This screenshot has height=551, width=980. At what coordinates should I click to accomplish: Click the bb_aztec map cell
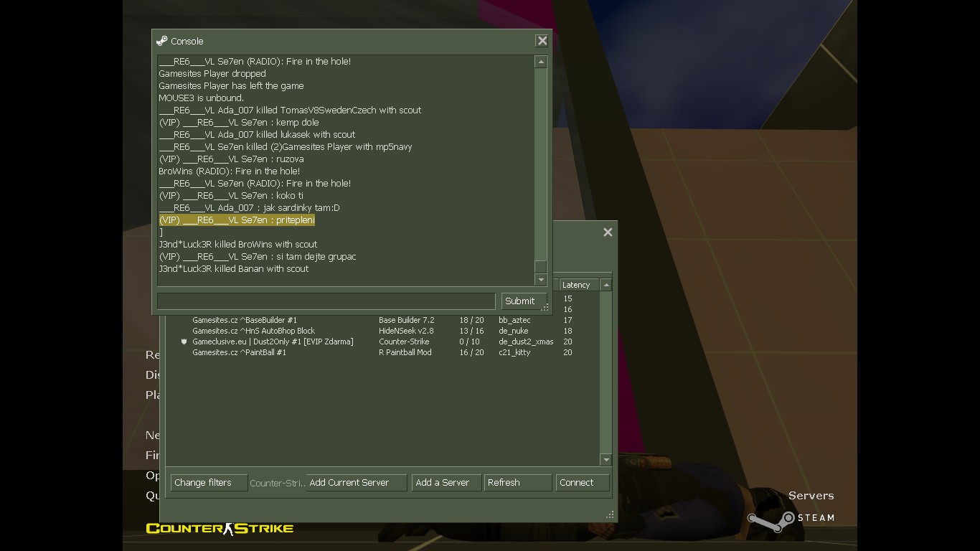pos(514,320)
